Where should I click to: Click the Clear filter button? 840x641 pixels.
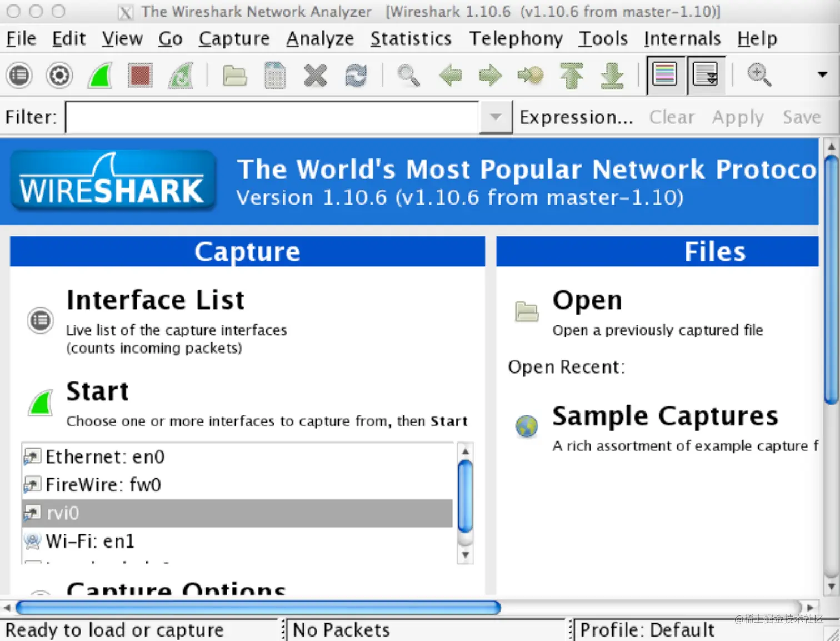tap(672, 117)
